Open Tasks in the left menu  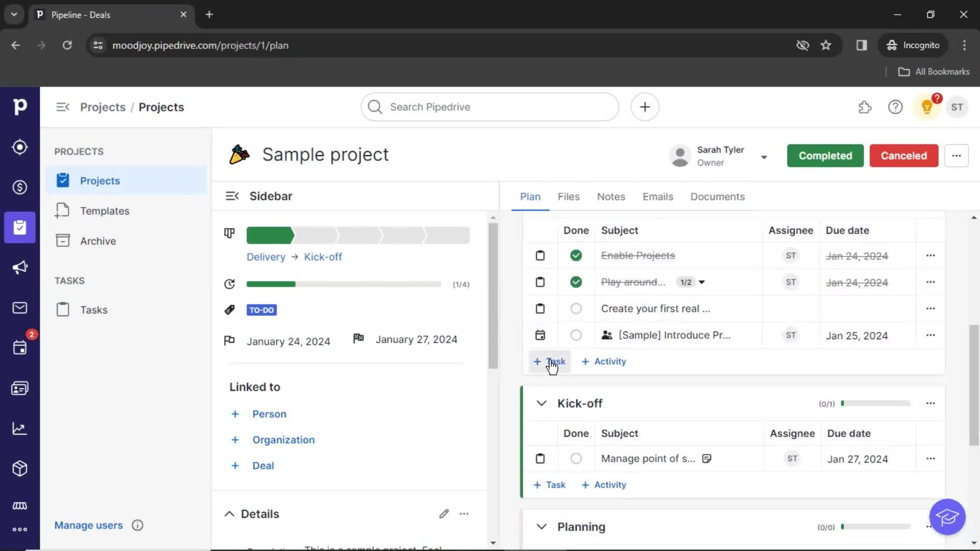127,310
